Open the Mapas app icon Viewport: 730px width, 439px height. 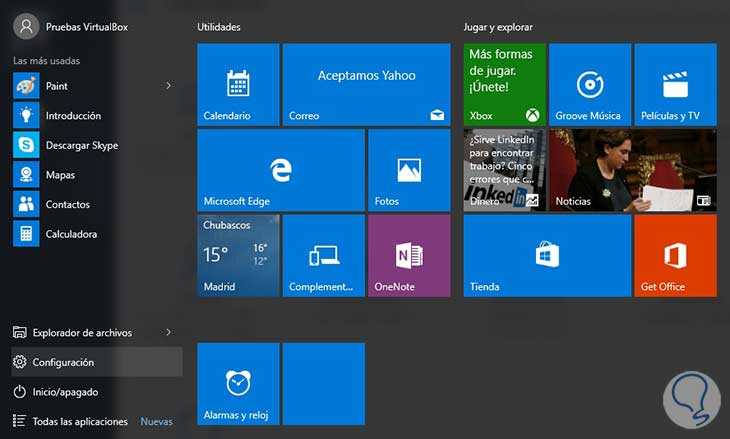click(26, 175)
